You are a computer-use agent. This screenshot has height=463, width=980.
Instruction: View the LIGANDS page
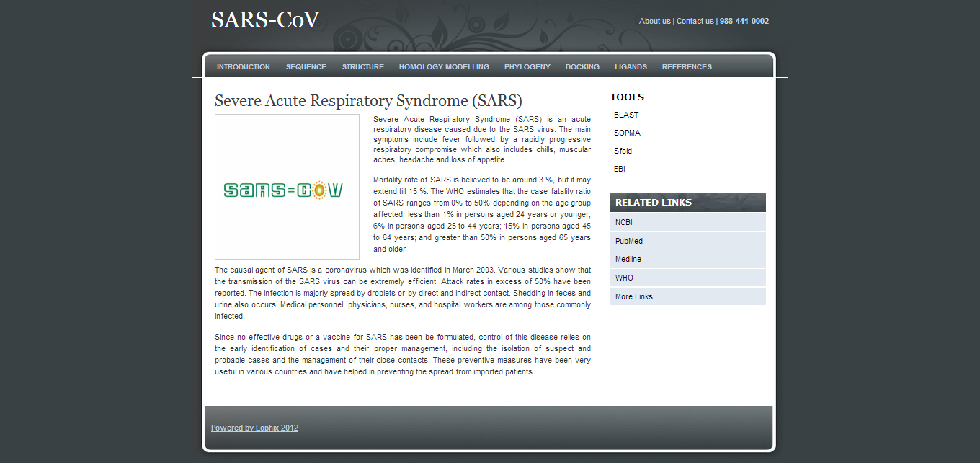coord(631,66)
